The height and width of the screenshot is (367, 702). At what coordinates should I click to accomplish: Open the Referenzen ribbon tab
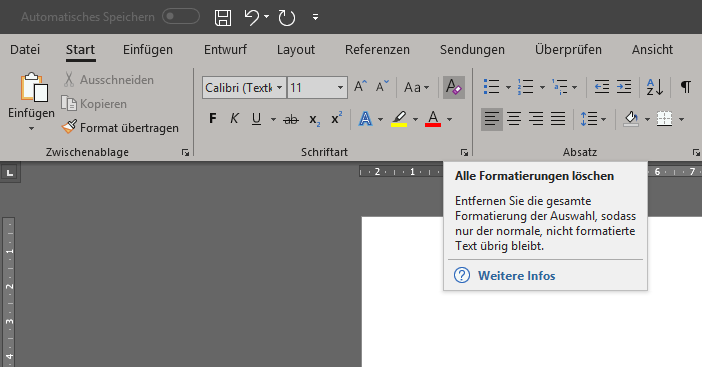[x=377, y=50]
